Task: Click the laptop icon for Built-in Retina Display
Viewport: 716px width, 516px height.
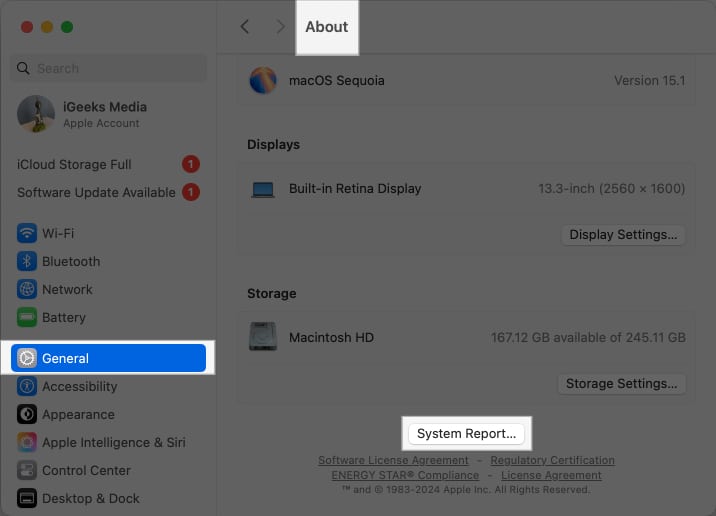Action: (x=263, y=189)
